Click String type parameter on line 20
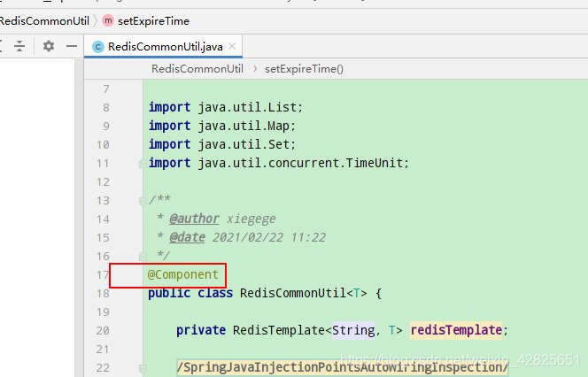The height and width of the screenshot is (377, 588). 353,330
